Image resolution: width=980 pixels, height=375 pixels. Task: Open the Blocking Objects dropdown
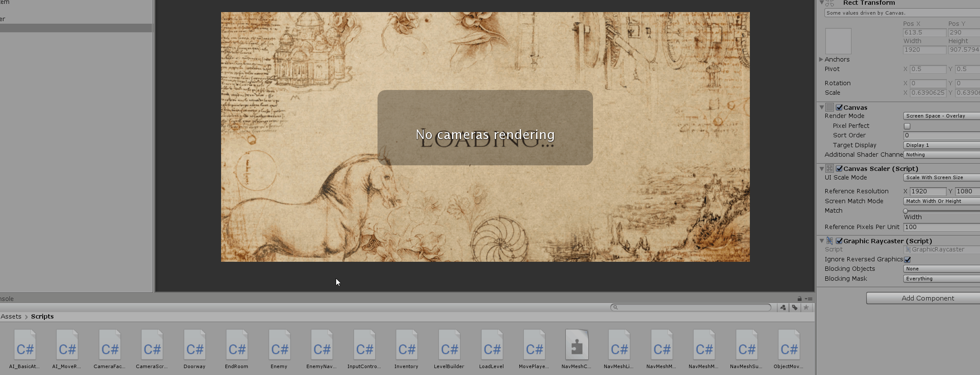pos(942,269)
